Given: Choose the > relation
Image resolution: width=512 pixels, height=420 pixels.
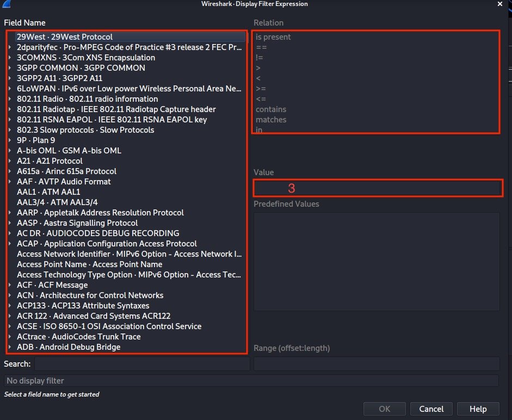Looking at the screenshot, I should tap(376, 68).
